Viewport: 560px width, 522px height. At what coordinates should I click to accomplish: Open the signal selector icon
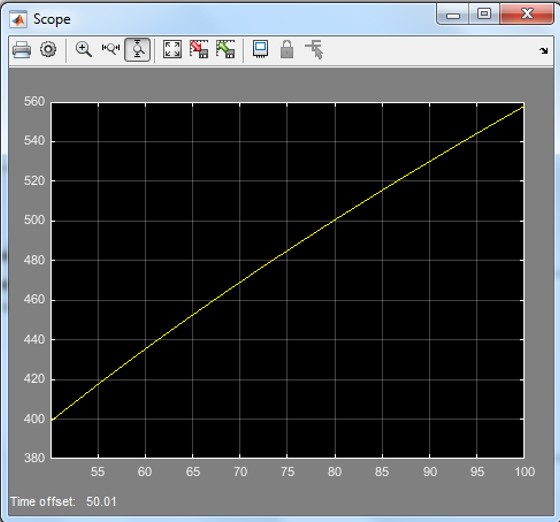pos(314,49)
